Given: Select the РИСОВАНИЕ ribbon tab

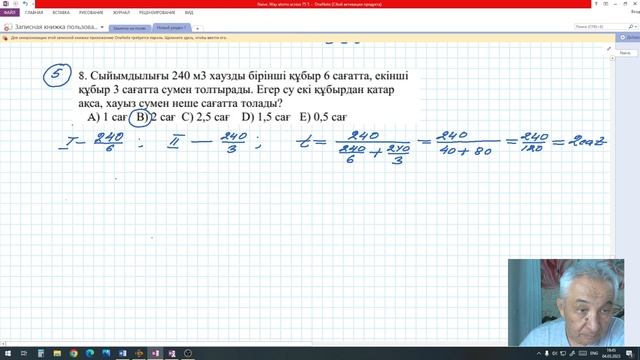Looking at the screenshot, I should pos(91,13).
